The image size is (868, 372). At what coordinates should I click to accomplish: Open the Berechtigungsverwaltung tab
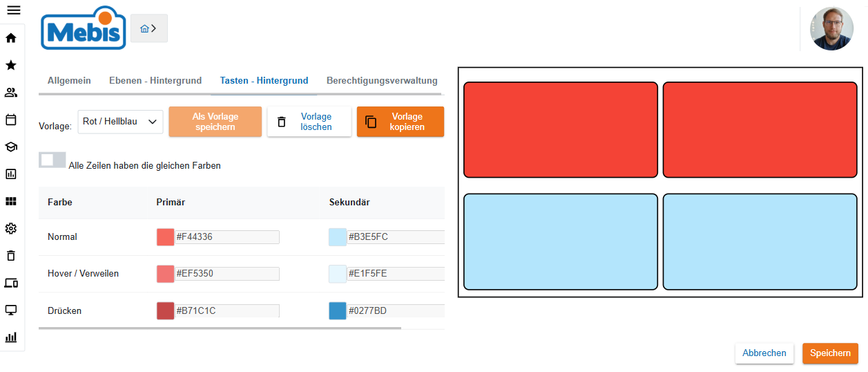tap(382, 81)
